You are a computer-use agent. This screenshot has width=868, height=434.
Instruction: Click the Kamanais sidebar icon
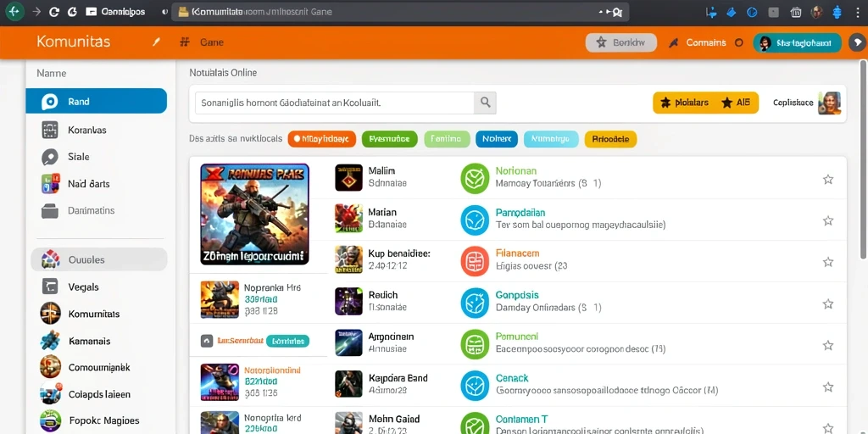pos(50,341)
